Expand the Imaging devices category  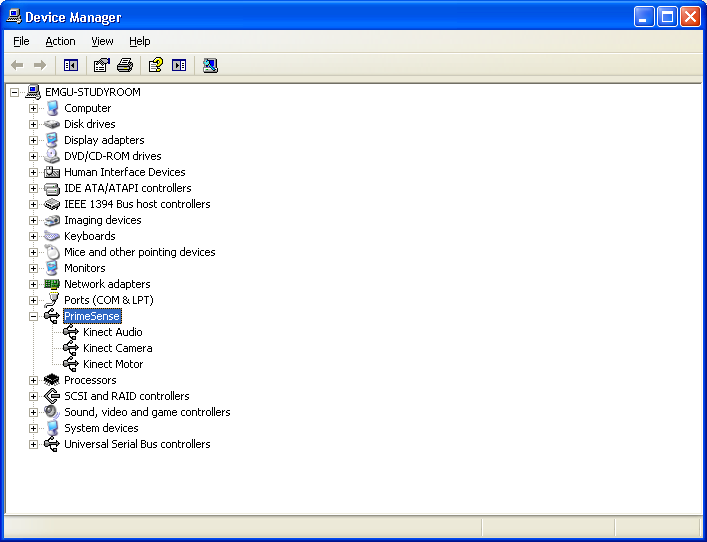click(33, 220)
